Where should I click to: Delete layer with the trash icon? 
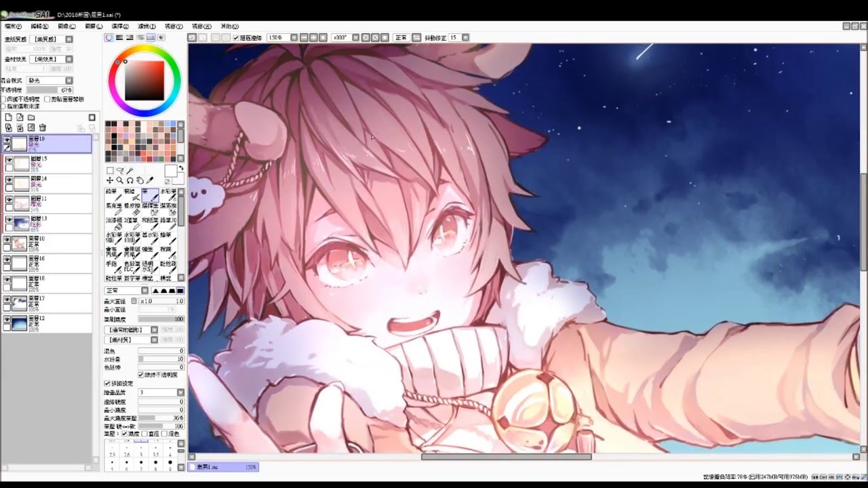[43, 127]
